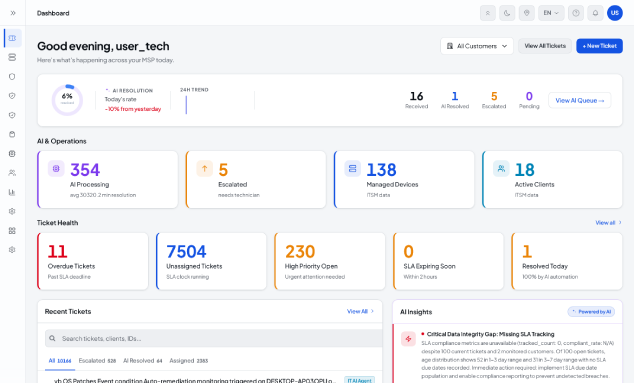Click the Dashboard breadcrumb title

tap(53, 13)
